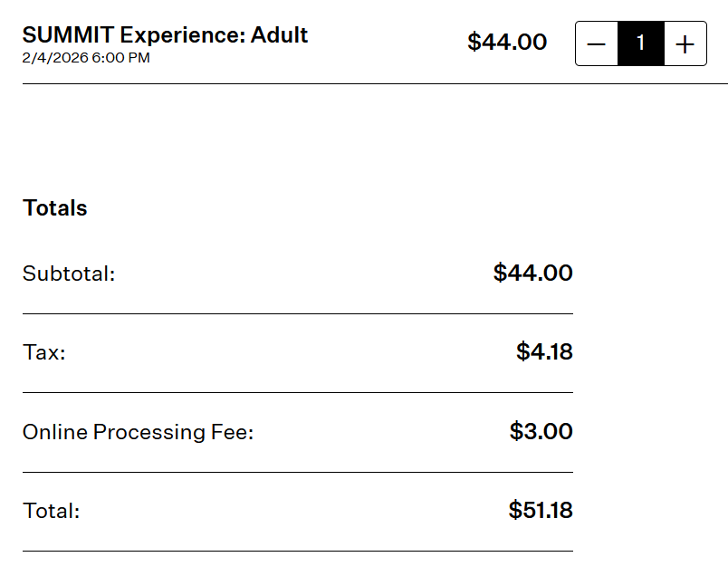Click the quantity field showing 1
728x576 pixels.
641,43
